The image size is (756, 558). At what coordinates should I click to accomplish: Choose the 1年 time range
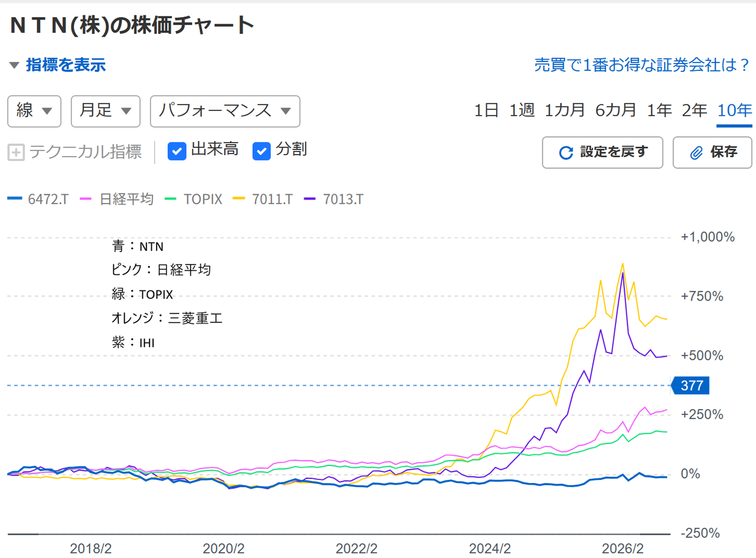pos(659,110)
